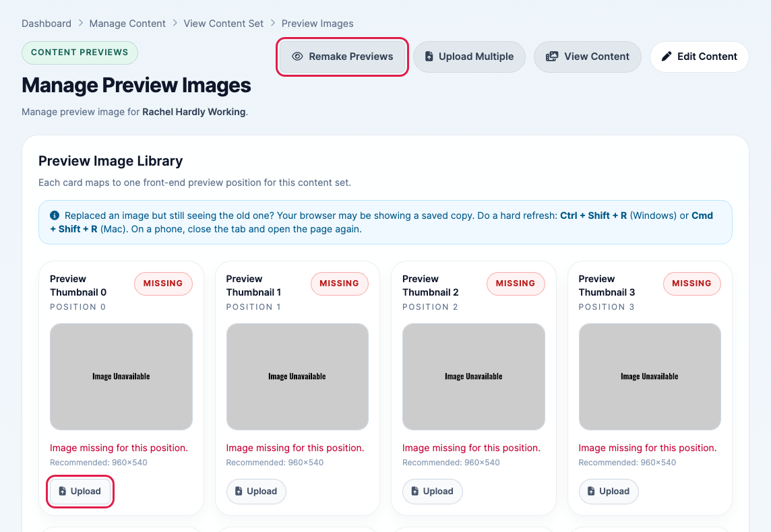Click 'Recommended: 960×540' under Thumbnail 3
This screenshot has height=532, width=771.
click(x=627, y=463)
